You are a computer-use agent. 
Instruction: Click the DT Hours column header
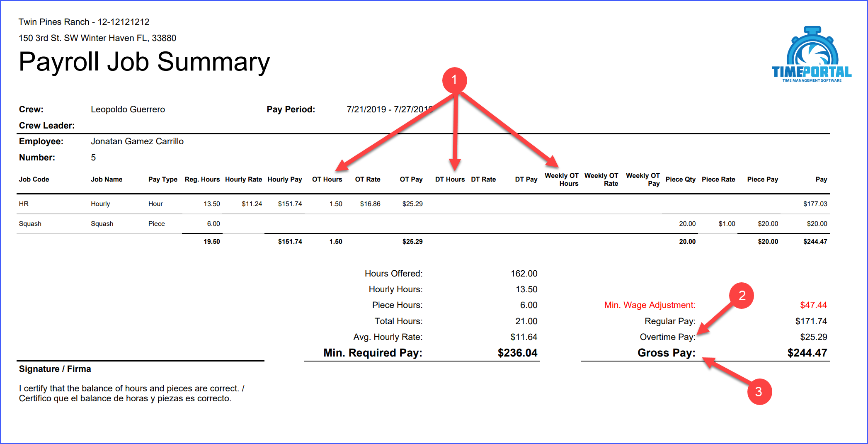click(450, 180)
